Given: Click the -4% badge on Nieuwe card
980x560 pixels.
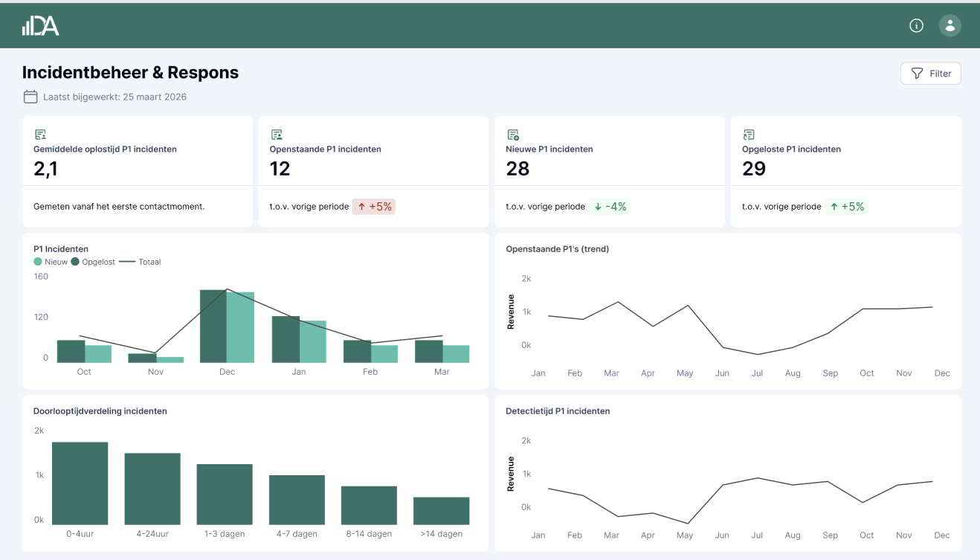Looking at the screenshot, I should click(x=609, y=207).
